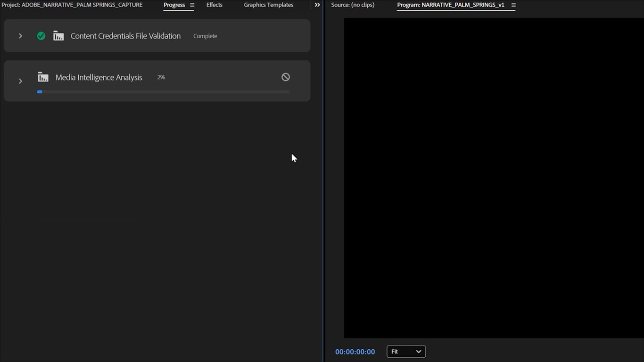Viewport: 644px width, 362px height.
Task: Click the Progress tab label
Action: (174, 5)
